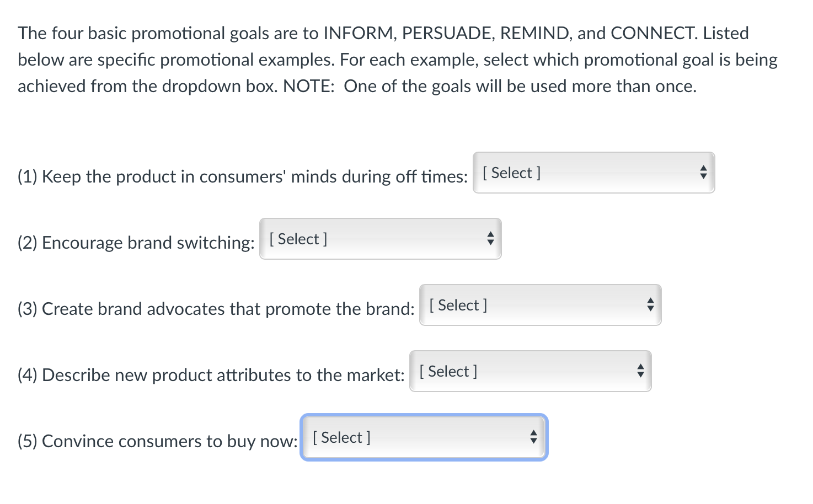Click the arrow icon on question 5 dropdown
Screen dimensions: 813x504
(x=533, y=437)
